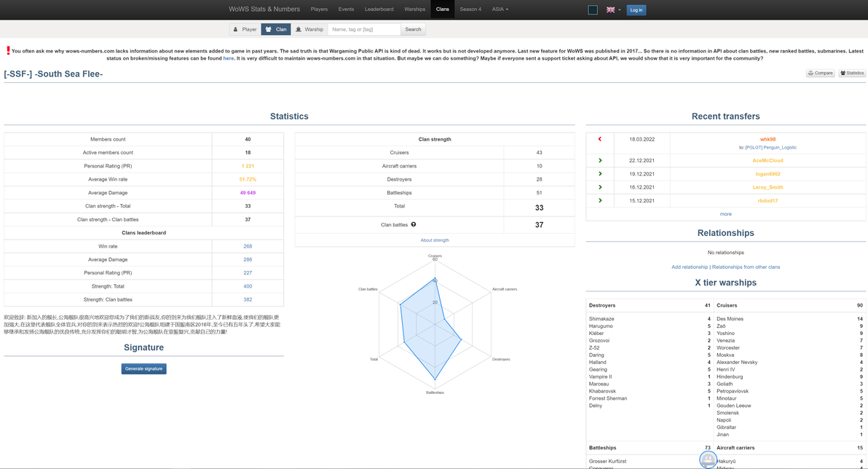868x469 pixels.
Task: Open the language flag dropdown
Action: [613, 9]
